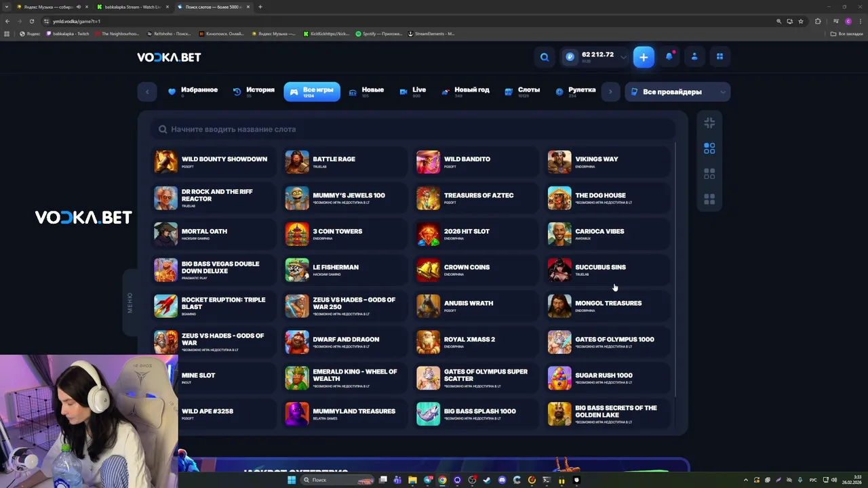This screenshot has width=868, height=488.
Task: Select the Новые category tab
Action: [x=366, y=91]
